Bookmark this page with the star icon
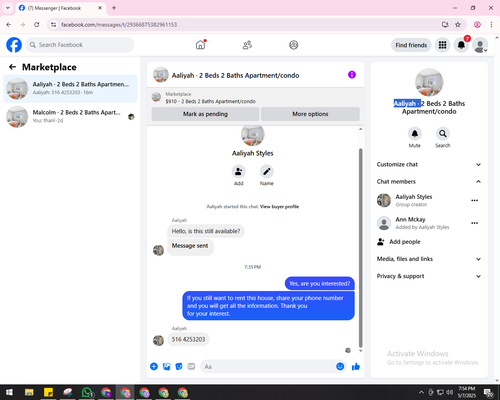 coord(458,25)
